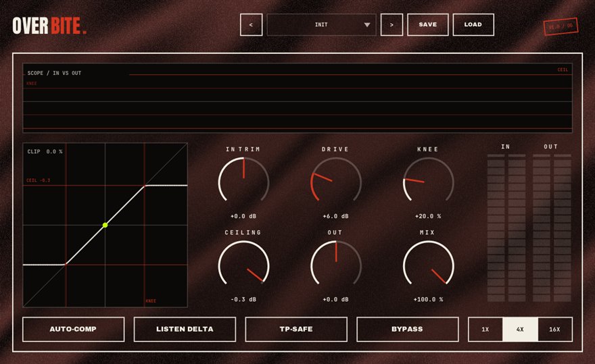Click the CEIL label in the scope
This screenshot has width=595, height=364.
click(x=563, y=70)
